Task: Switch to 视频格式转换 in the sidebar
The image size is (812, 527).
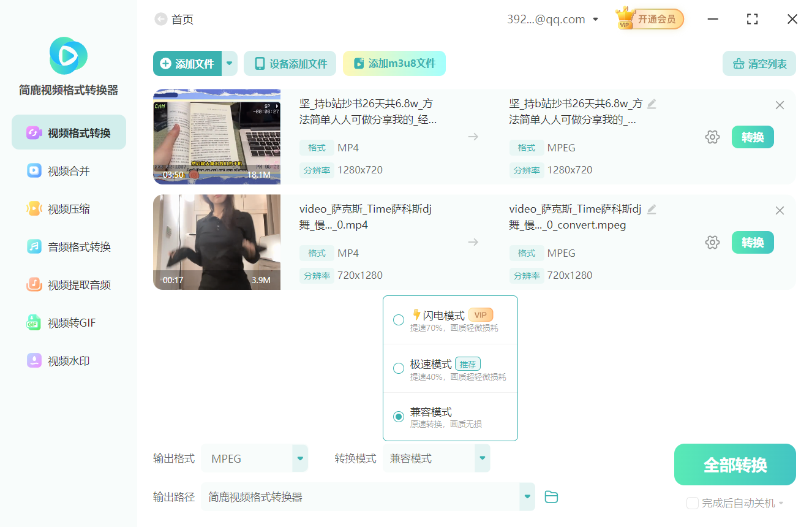Action: pos(69,132)
